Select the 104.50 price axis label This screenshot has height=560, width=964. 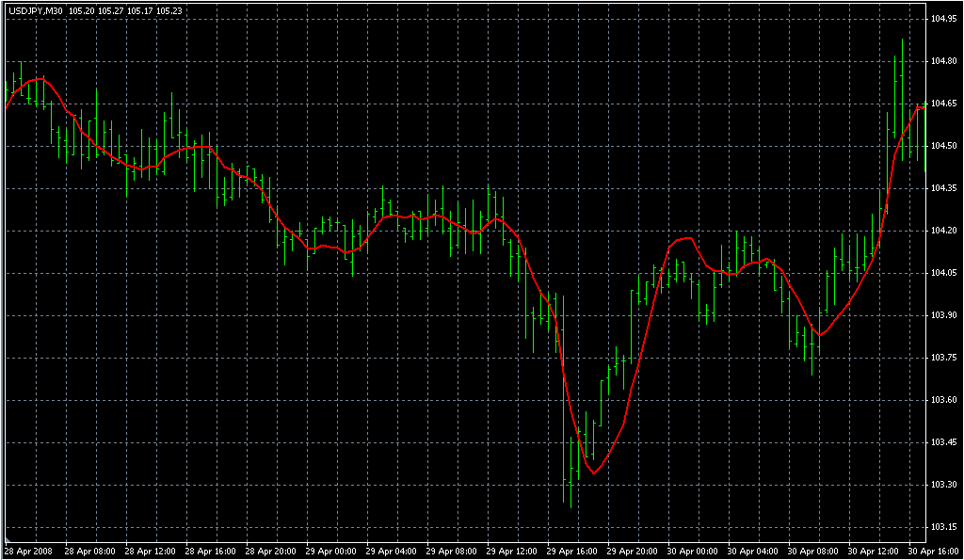pyautogui.click(x=943, y=146)
